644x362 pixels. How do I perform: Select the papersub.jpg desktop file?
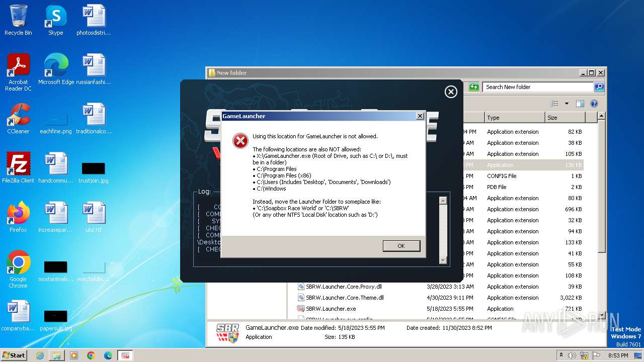coord(56,321)
